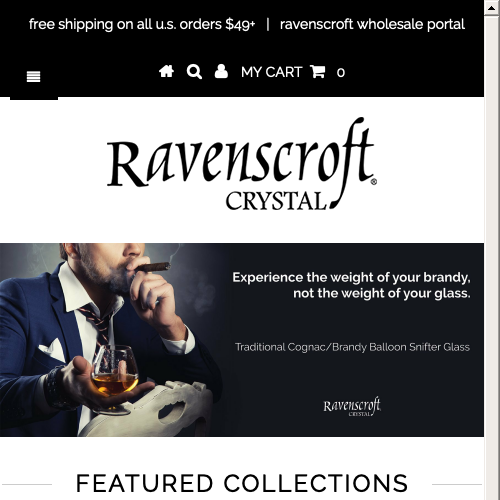The height and width of the screenshot is (500, 500).
Task: Open Traditional Cognac/Brandy Balloon Snifter Glass text
Action: click(352, 347)
